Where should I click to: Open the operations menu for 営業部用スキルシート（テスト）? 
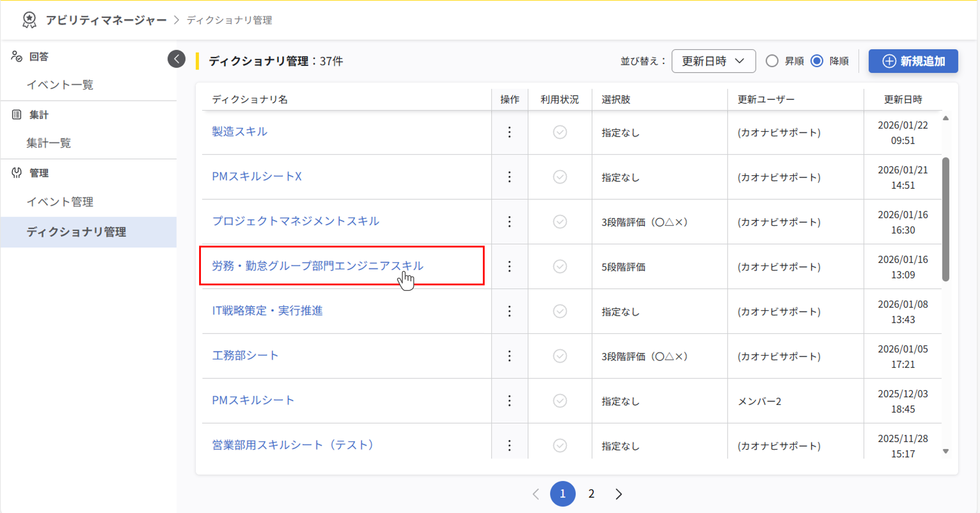(509, 445)
